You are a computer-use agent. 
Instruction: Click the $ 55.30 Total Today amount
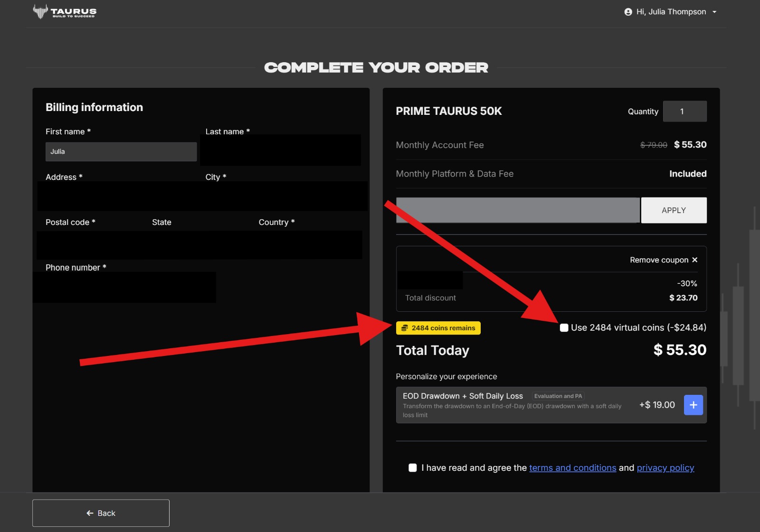click(680, 350)
